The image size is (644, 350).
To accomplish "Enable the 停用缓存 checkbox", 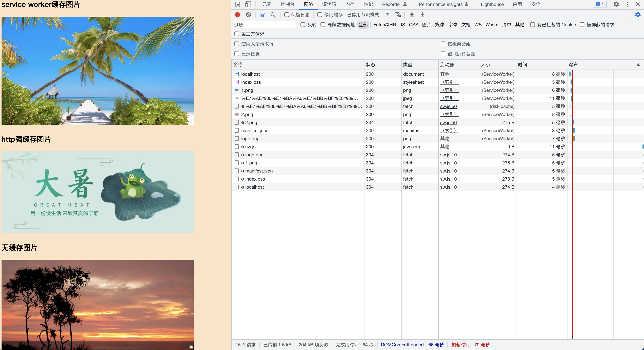I will click(320, 15).
